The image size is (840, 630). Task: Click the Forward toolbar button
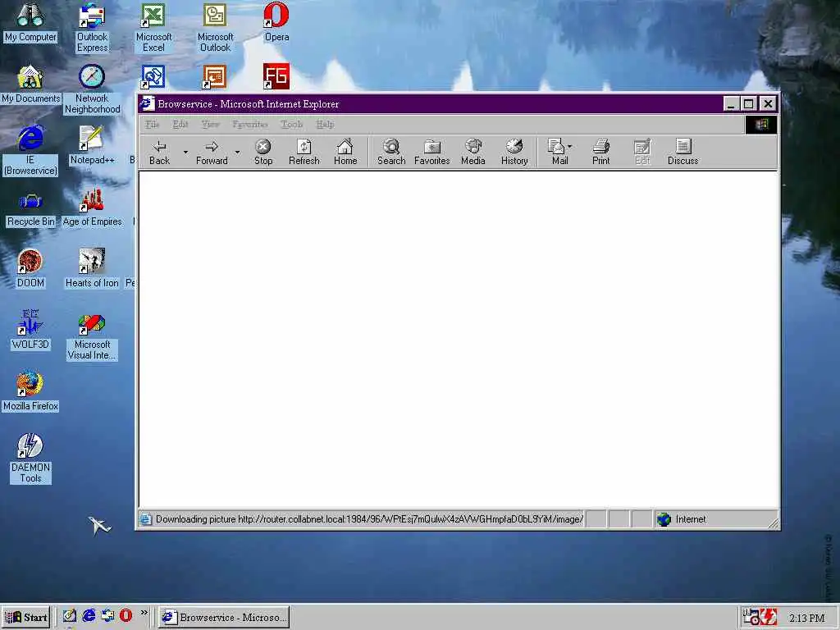tap(212, 152)
